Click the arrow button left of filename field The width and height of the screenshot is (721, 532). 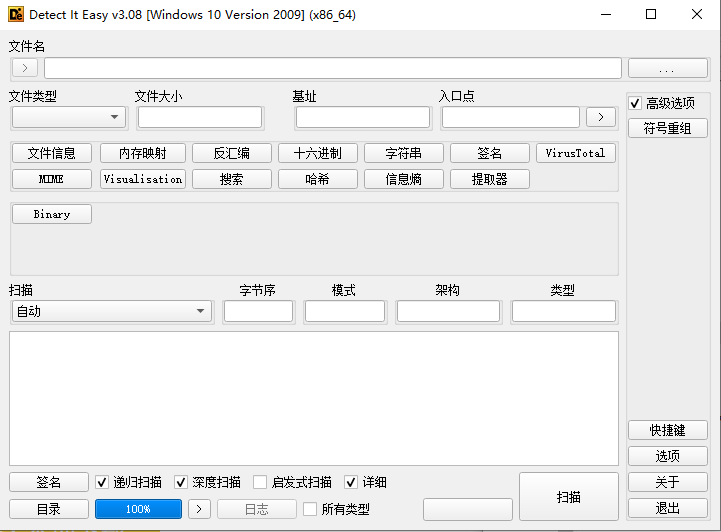point(25,68)
